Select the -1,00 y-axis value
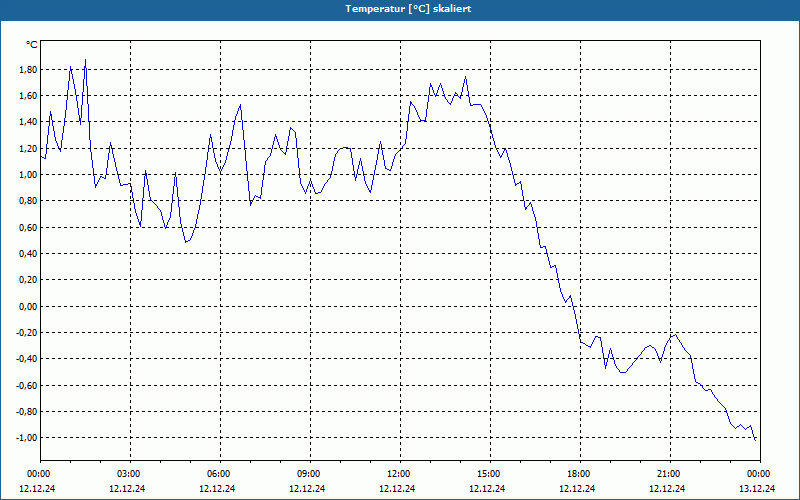Viewport: 800px width, 500px height. point(27,438)
